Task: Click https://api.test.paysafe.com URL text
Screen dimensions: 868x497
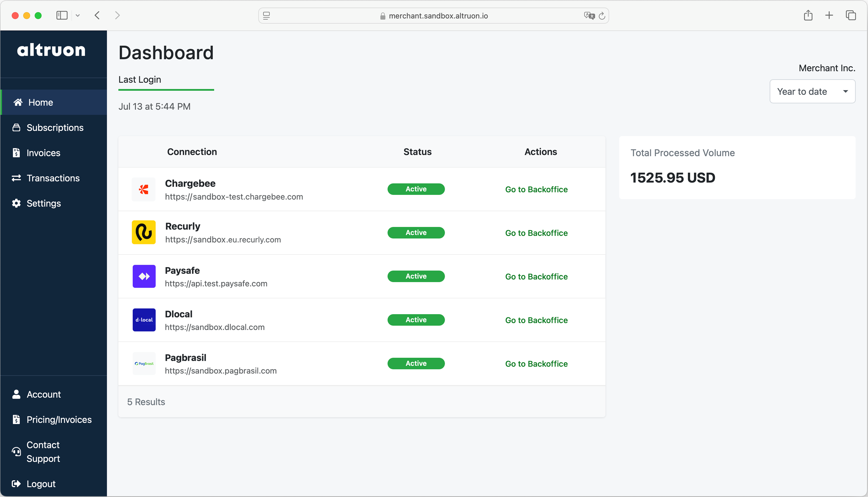Action: 216,284
